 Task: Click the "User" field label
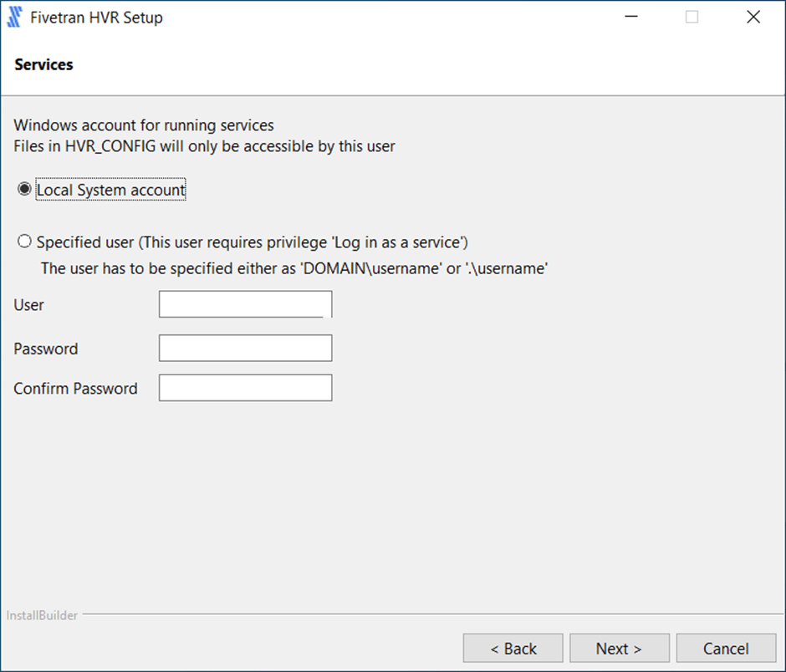[29, 305]
